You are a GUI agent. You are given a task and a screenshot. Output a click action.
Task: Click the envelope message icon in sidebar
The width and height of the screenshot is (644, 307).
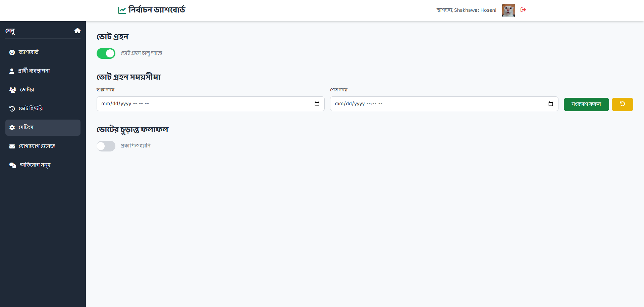(12, 146)
